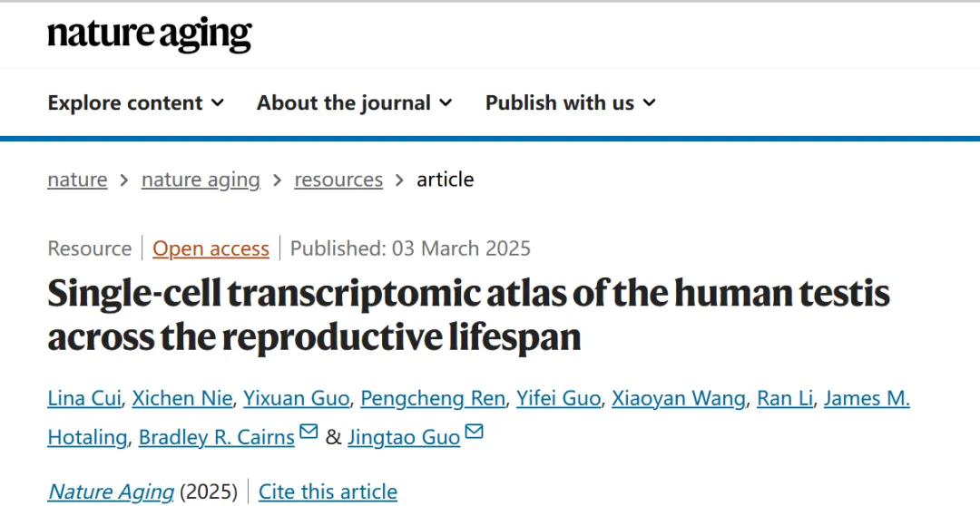
Task: Click email icon next to Jingtao Guo
Action: click(x=474, y=433)
